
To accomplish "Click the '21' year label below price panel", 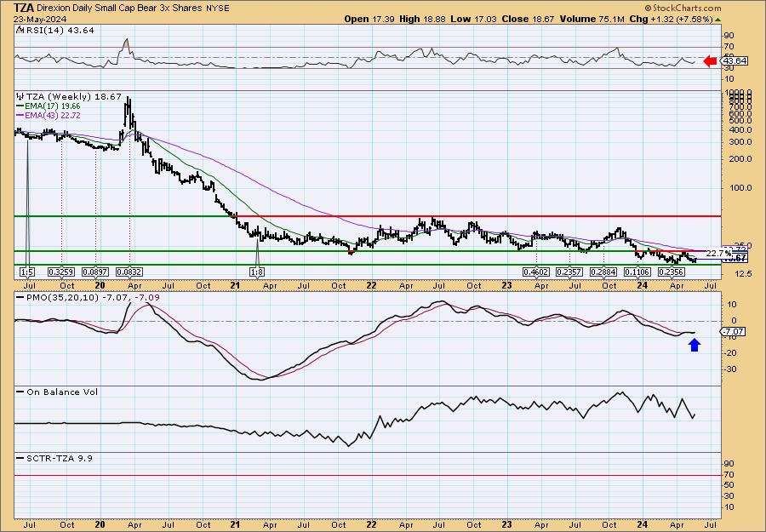I will (x=236, y=286).
